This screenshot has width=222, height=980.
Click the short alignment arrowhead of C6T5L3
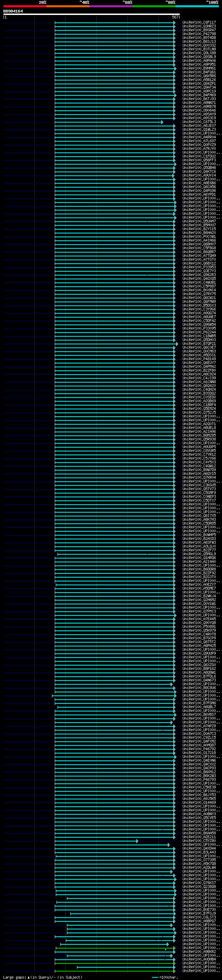click(x=162, y=122)
